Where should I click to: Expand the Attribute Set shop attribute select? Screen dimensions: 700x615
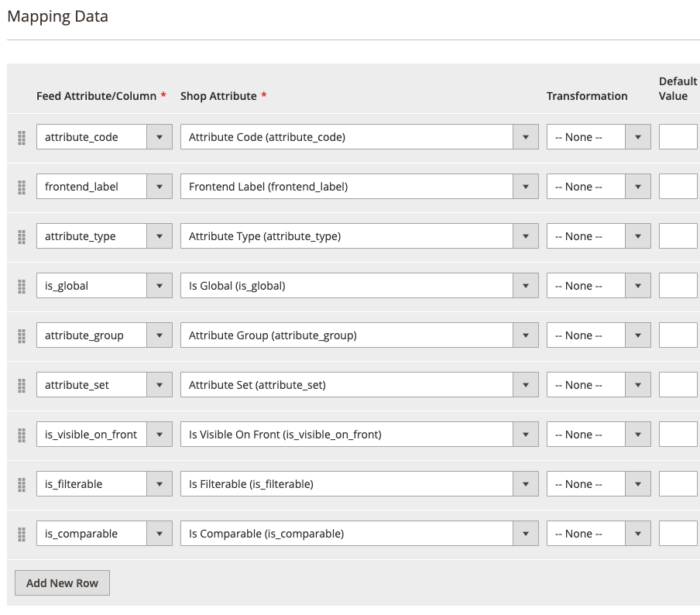pyautogui.click(x=359, y=384)
